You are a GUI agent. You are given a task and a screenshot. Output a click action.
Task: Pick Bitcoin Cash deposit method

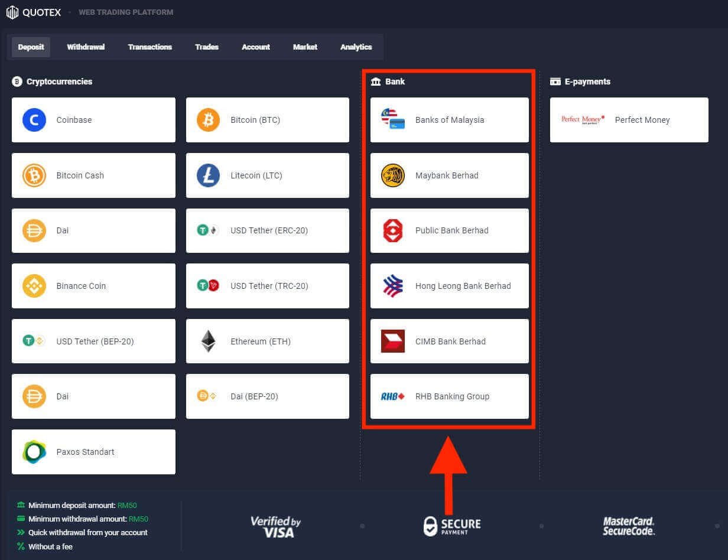(x=93, y=175)
